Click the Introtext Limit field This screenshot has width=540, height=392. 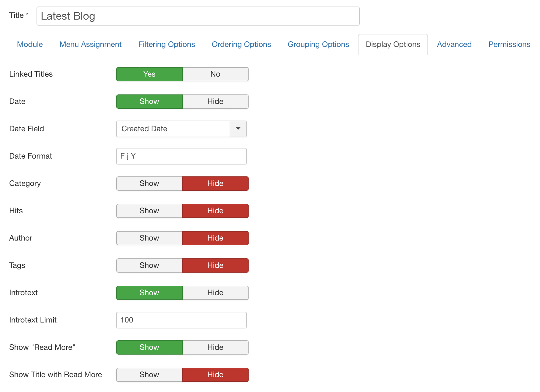[x=181, y=320]
